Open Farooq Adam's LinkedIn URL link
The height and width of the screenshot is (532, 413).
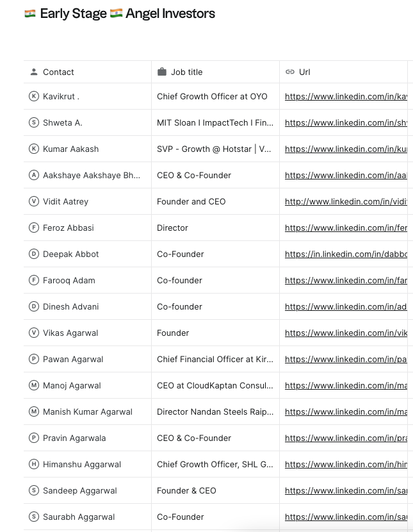coord(346,281)
